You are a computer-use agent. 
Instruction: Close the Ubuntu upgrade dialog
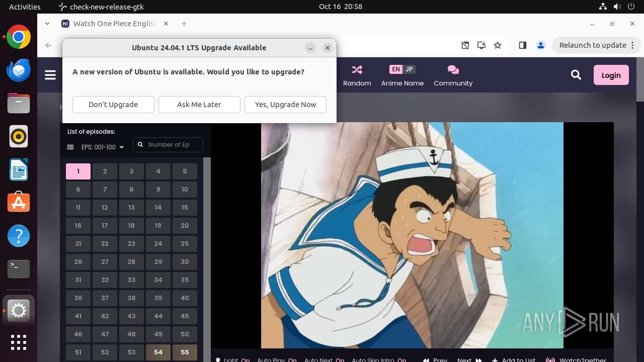pos(328,48)
